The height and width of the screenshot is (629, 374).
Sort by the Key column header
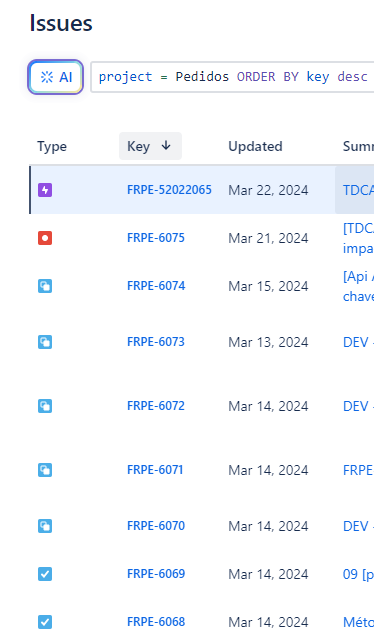click(x=150, y=146)
